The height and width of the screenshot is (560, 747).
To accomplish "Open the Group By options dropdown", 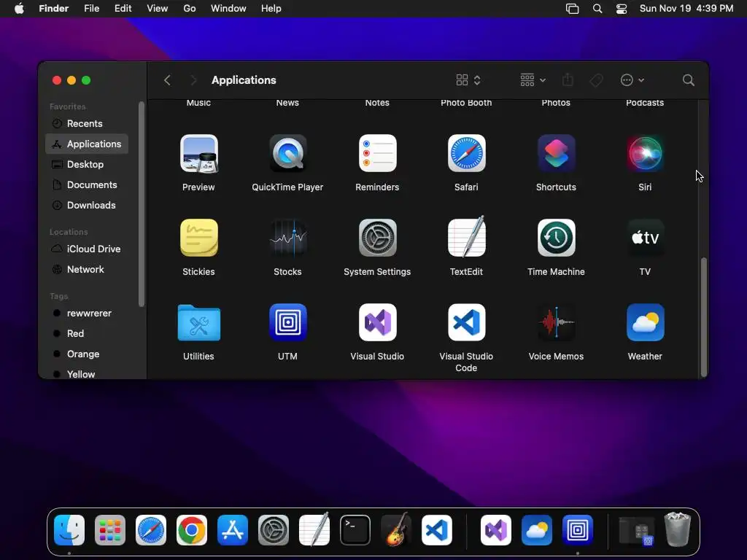I will (533, 80).
